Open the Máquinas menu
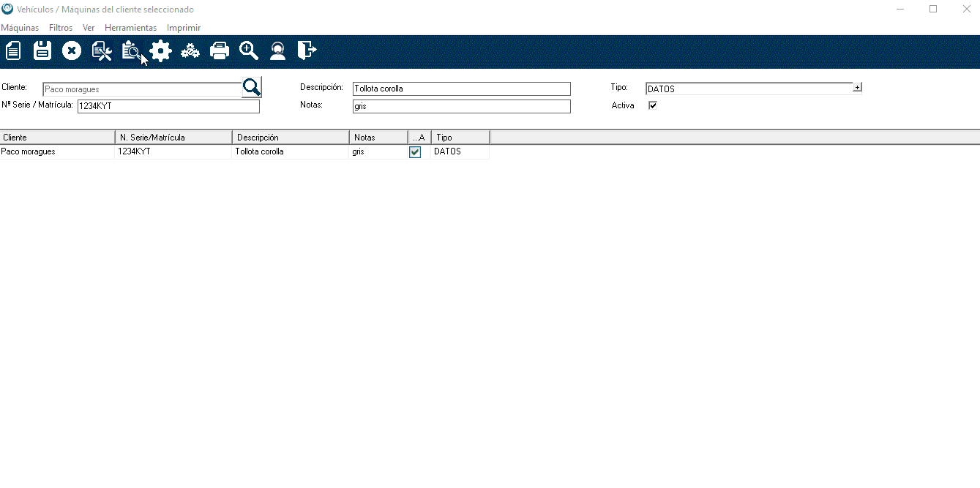 20,28
